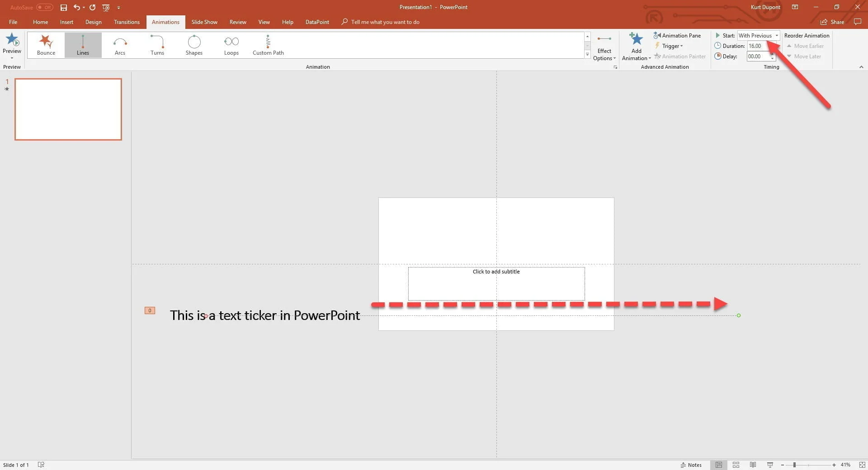
Task: Apply the Shapes motion path
Action: [x=194, y=45]
